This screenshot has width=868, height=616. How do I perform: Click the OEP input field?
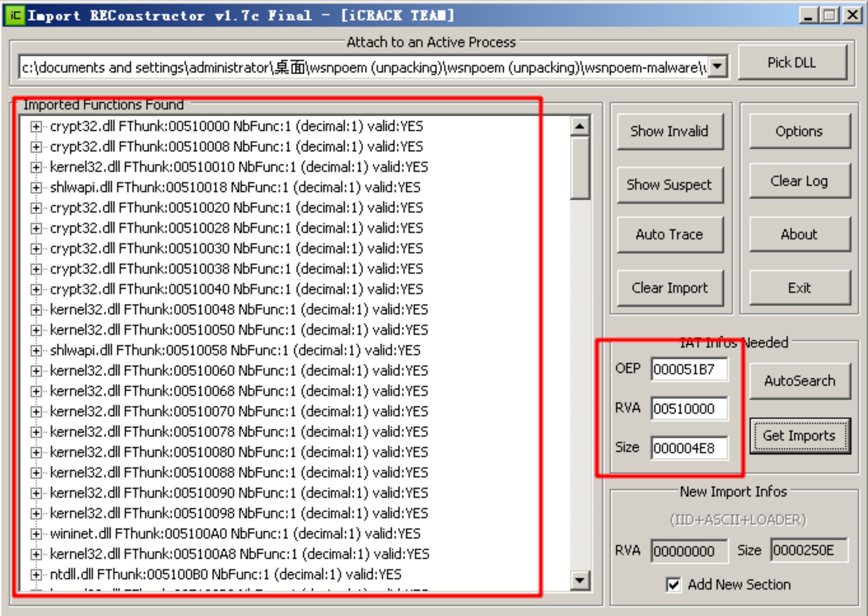click(x=689, y=370)
